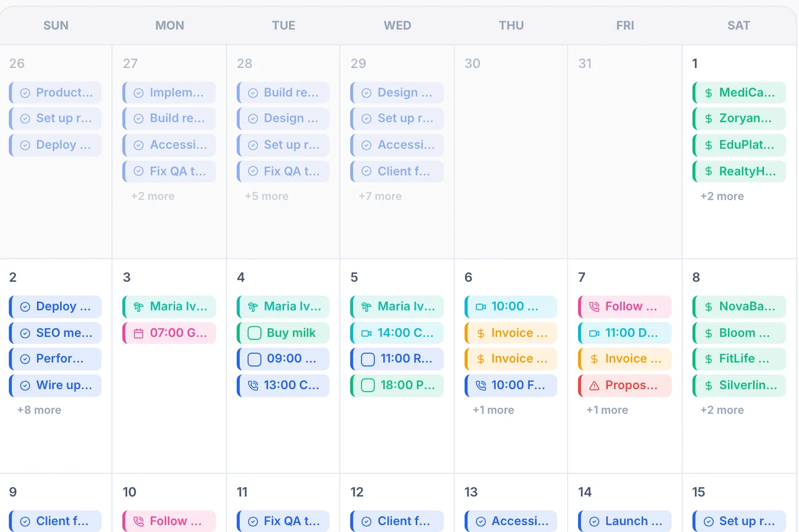
Task: Show "+2 more" events on day 8
Action: (x=722, y=410)
